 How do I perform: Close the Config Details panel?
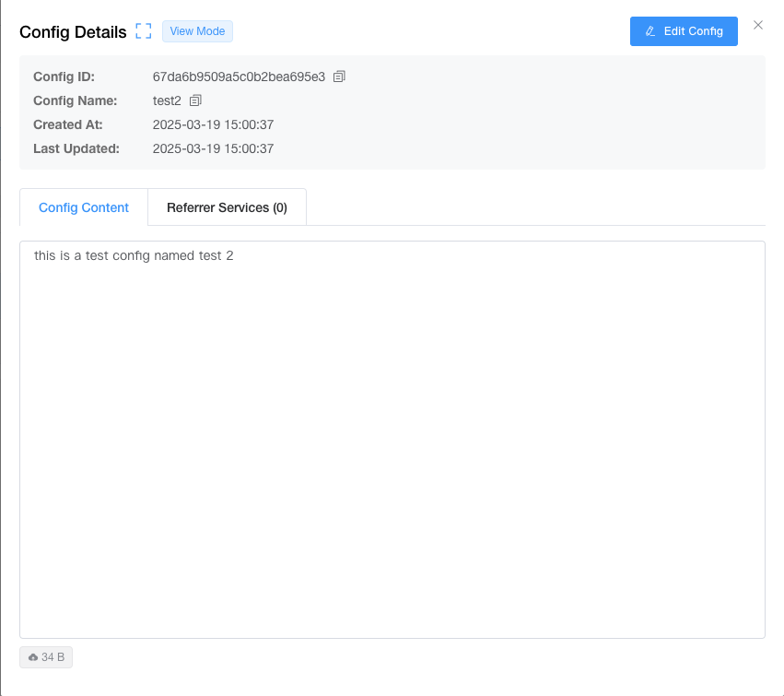[x=758, y=25]
